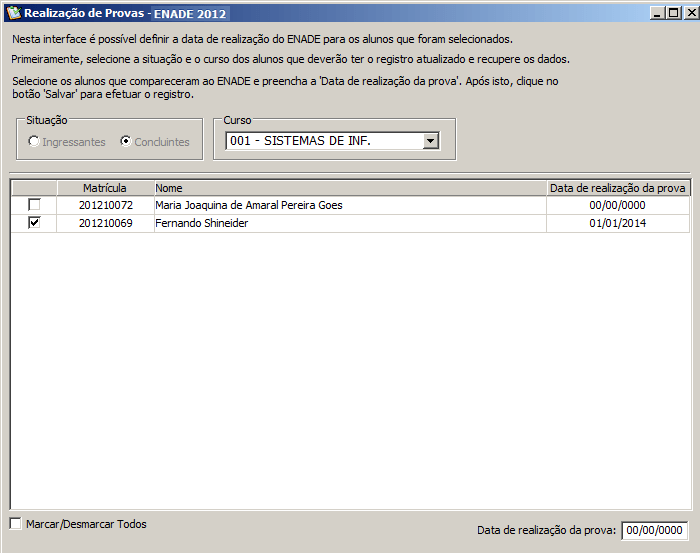Check the box for Maria Joaquina row

pos(34,205)
